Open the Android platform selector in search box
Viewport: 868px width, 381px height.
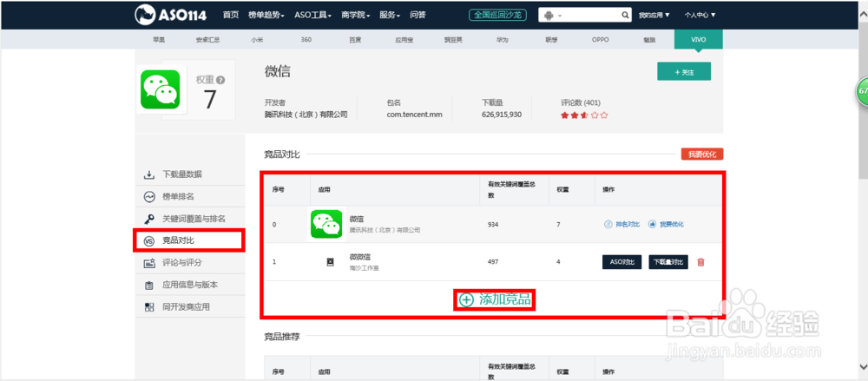(553, 16)
